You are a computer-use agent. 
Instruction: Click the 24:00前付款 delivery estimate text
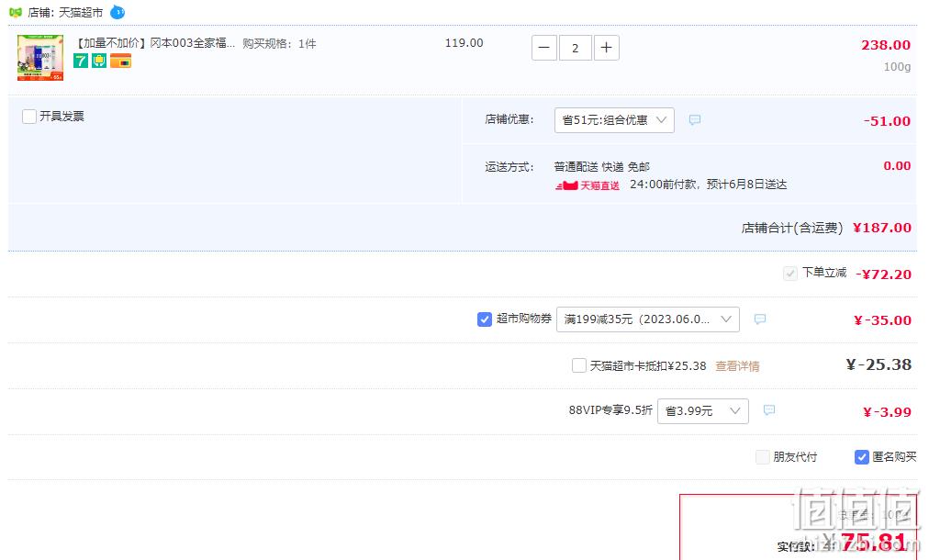point(708,185)
